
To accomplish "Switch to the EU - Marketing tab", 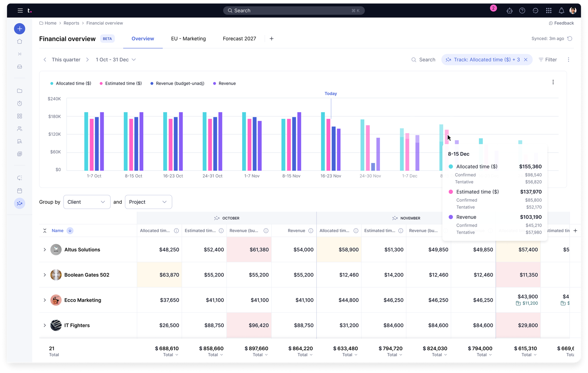I will click(x=189, y=39).
